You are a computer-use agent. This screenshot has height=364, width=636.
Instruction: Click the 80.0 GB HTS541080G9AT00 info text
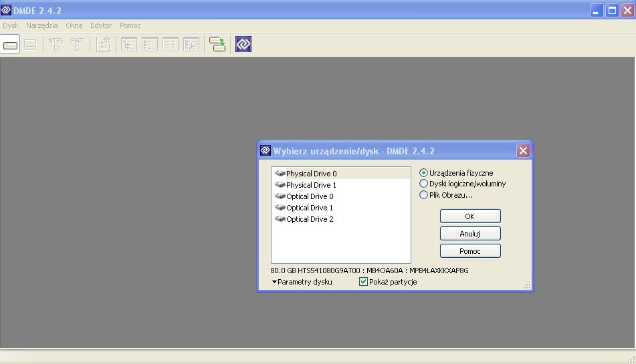[370, 270]
